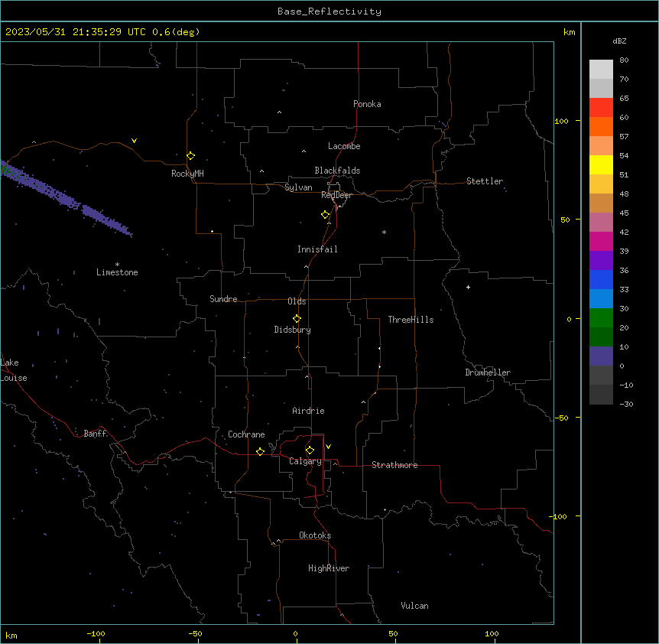659x644 pixels.
Task: Select the 80 dBZ light-gray color swatch
Action: 601,70
